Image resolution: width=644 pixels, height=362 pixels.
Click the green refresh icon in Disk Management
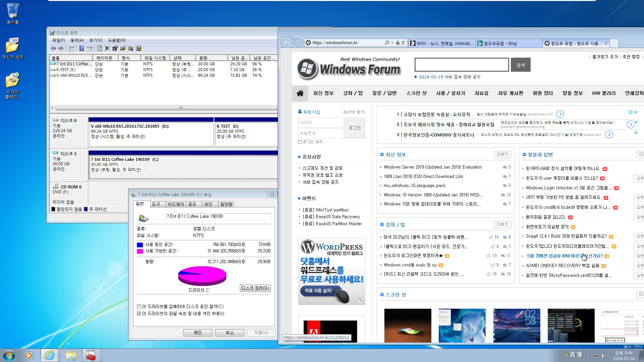100,48
